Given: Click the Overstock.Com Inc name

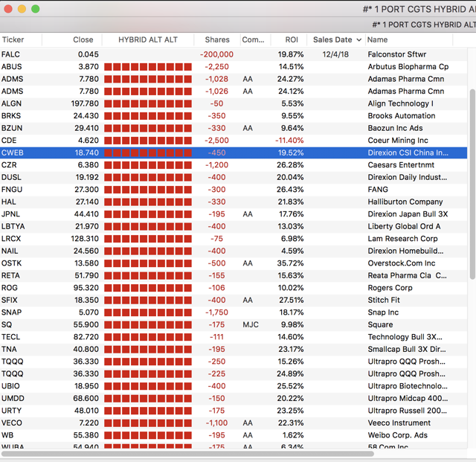Looking at the screenshot, I should [402, 263].
